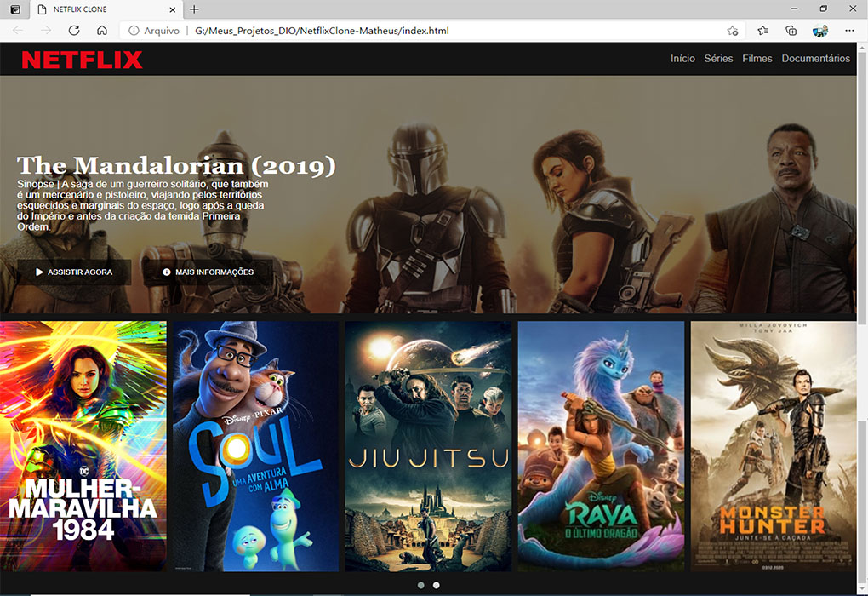This screenshot has height=596, width=868.
Task: Select Filmes in the navigation menu
Action: [x=757, y=59]
